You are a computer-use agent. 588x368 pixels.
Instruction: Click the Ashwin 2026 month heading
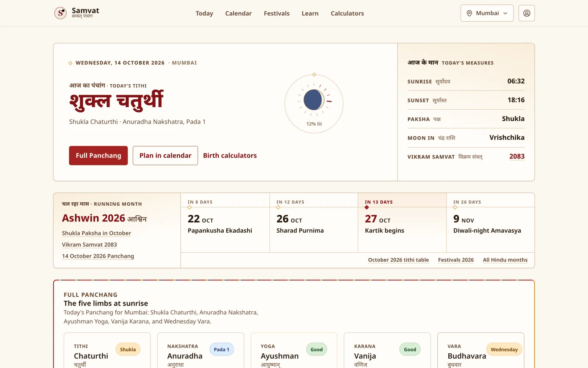[104, 218]
